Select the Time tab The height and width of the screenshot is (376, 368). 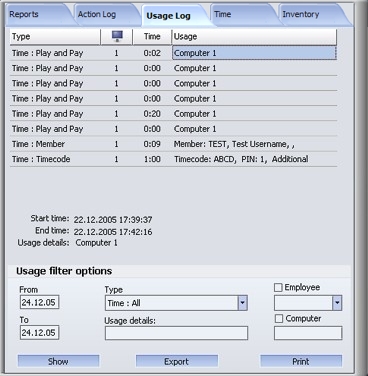pos(223,14)
